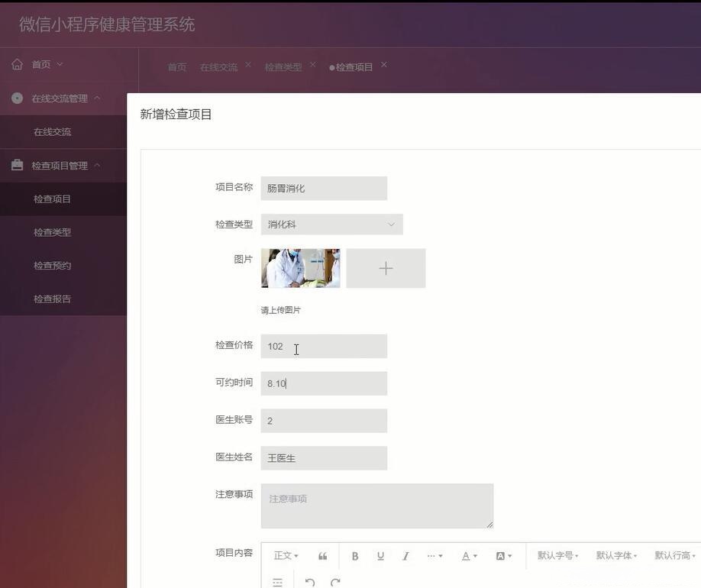
Task: Click the briefcase icon for 检查项目管理
Action: pos(15,164)
